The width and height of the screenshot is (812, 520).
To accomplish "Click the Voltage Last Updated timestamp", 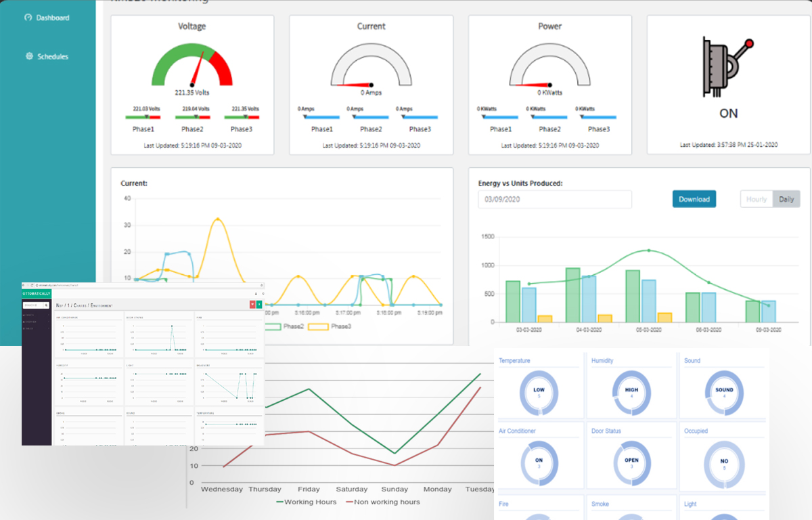I will click(x=192, y=145).
